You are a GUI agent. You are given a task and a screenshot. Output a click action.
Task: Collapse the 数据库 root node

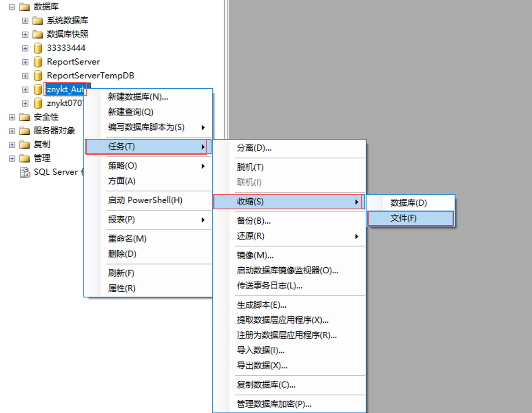pyautogui.click(x=12, y=7)
